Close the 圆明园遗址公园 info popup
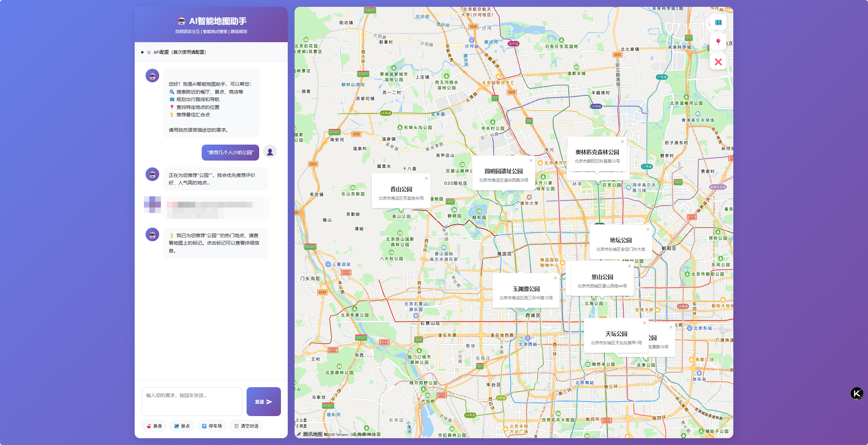868x445 pixels. [x=531, y=161]
